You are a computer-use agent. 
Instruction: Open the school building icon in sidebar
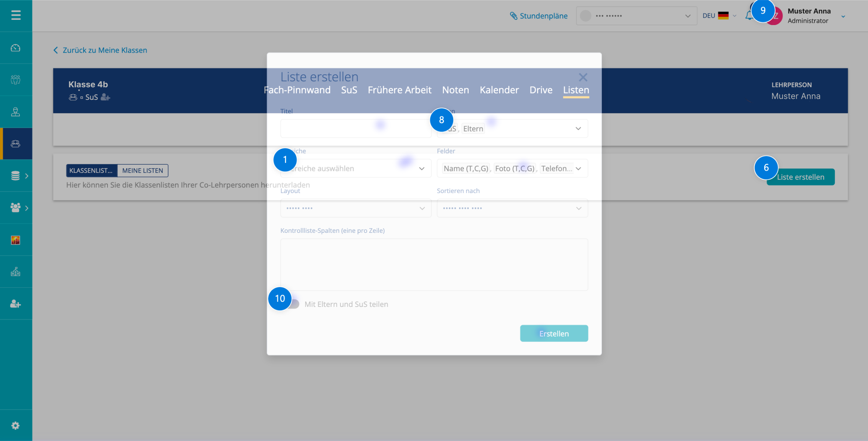(15, 272)
